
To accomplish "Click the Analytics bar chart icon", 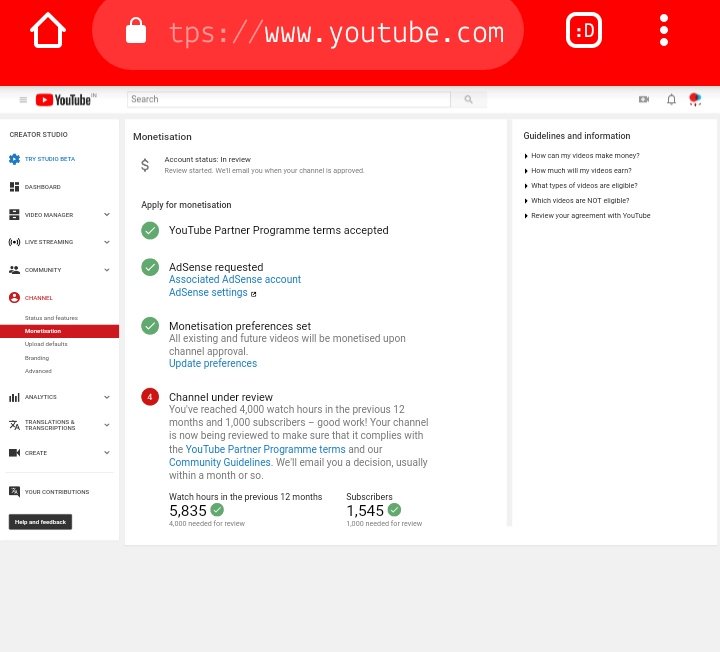I will [x=14, y=397].
